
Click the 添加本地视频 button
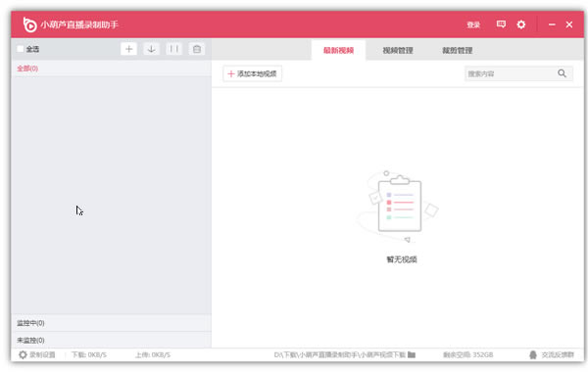(x=253, y=73)
